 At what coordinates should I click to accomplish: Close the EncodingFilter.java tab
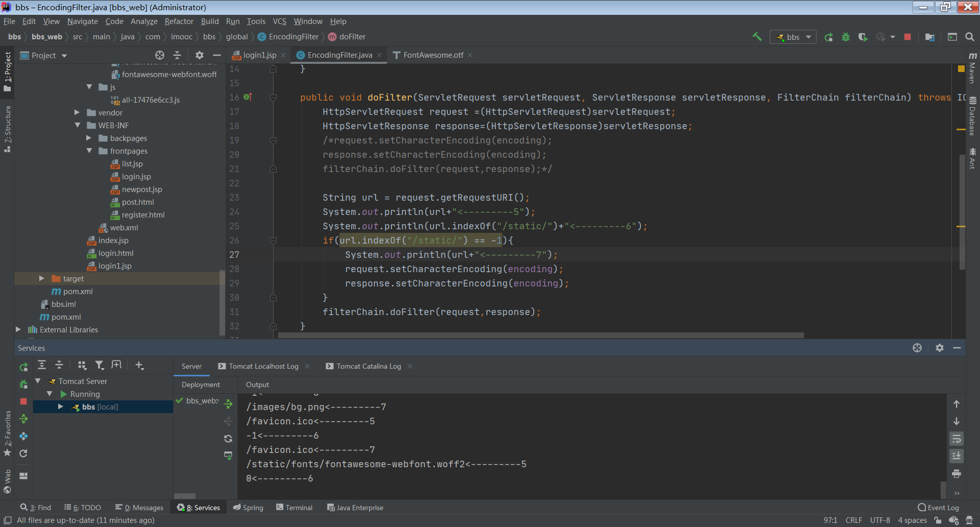point(379,55)
